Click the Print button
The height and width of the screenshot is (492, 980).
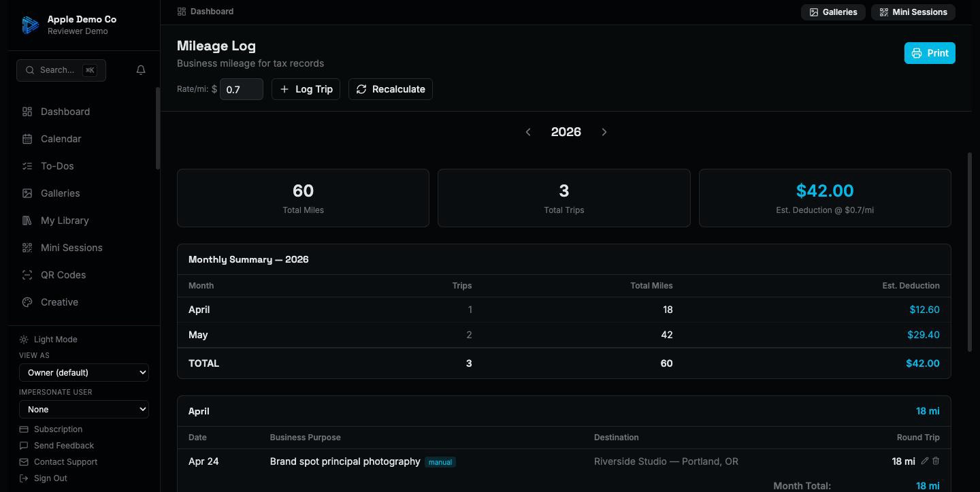930,53
